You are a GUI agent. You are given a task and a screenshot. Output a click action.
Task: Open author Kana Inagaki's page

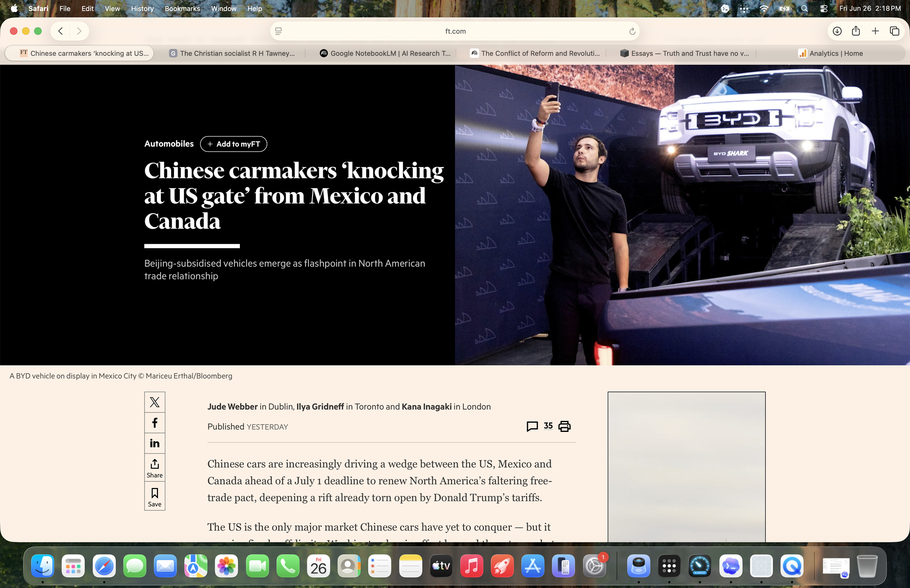(x=427, y=407)
